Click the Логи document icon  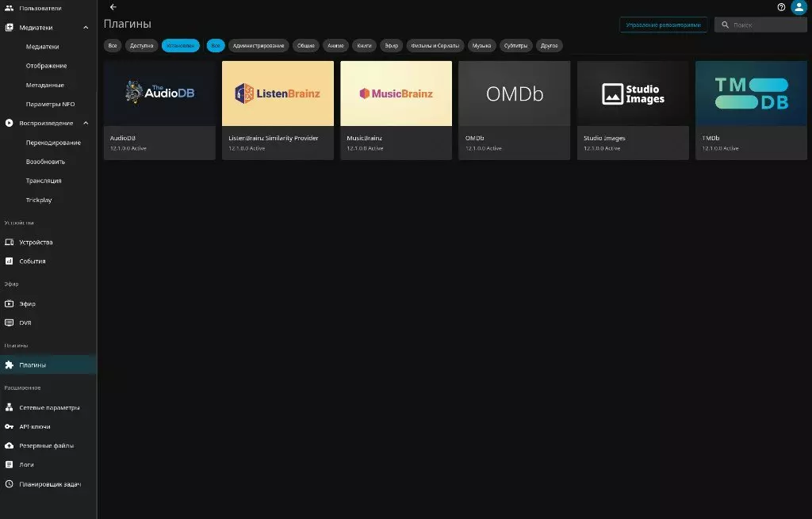pyautogui.click(x=9, y=464)
